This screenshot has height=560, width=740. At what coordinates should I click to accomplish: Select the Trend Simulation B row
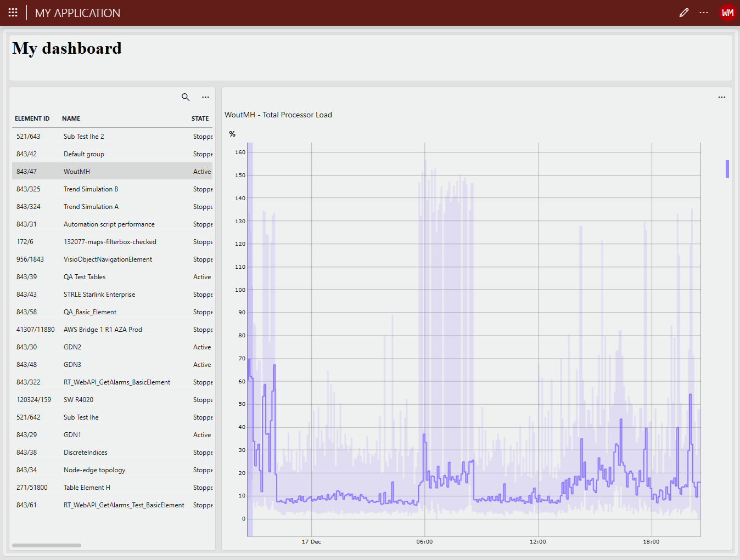point(91,189)
